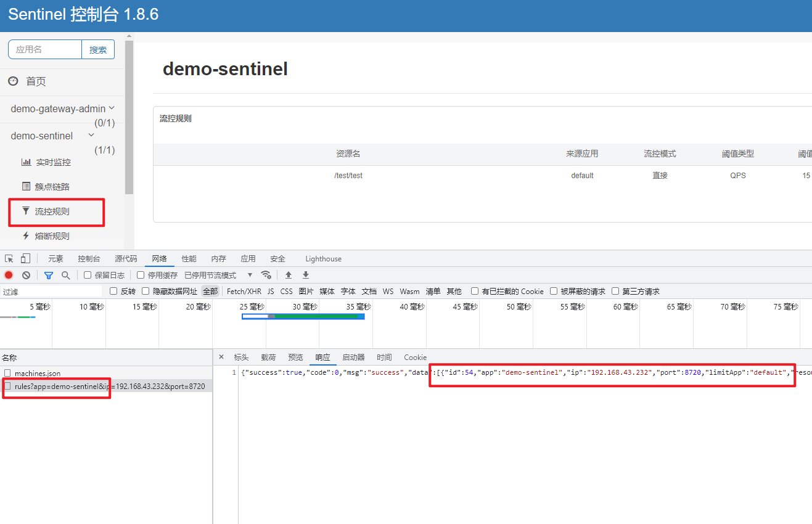The width and height of the screenshot is (812, 524).
Task: Switch to the 控制台 DevTools tab
Action: coord(89,259)
